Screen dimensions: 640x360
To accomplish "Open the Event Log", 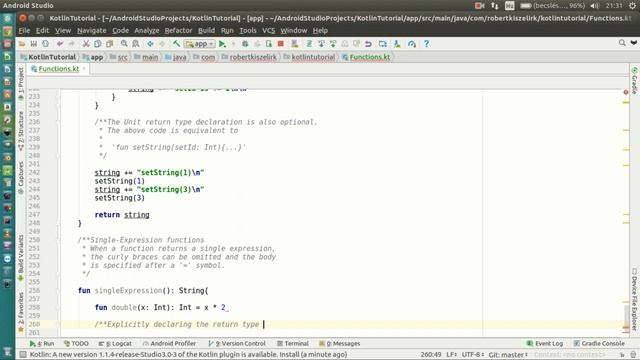I will (544, 344).
